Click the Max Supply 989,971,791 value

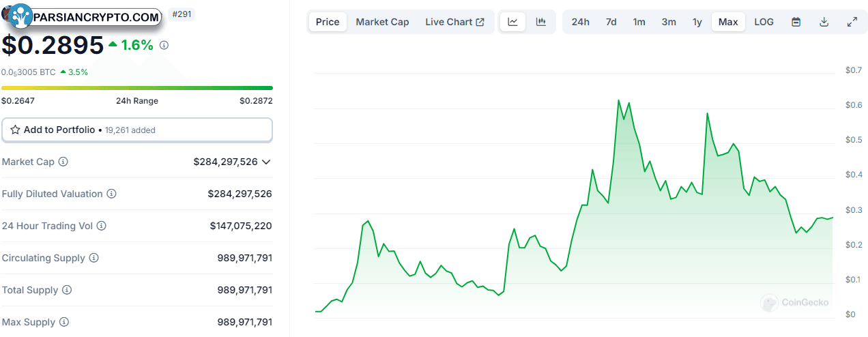[x=245, y=322]
